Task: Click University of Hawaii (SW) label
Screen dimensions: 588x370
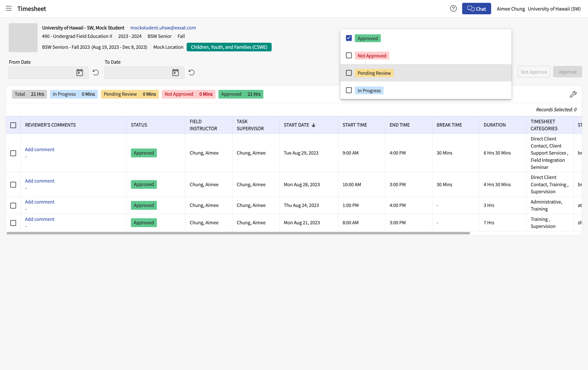Action: (x=554, y=9)
